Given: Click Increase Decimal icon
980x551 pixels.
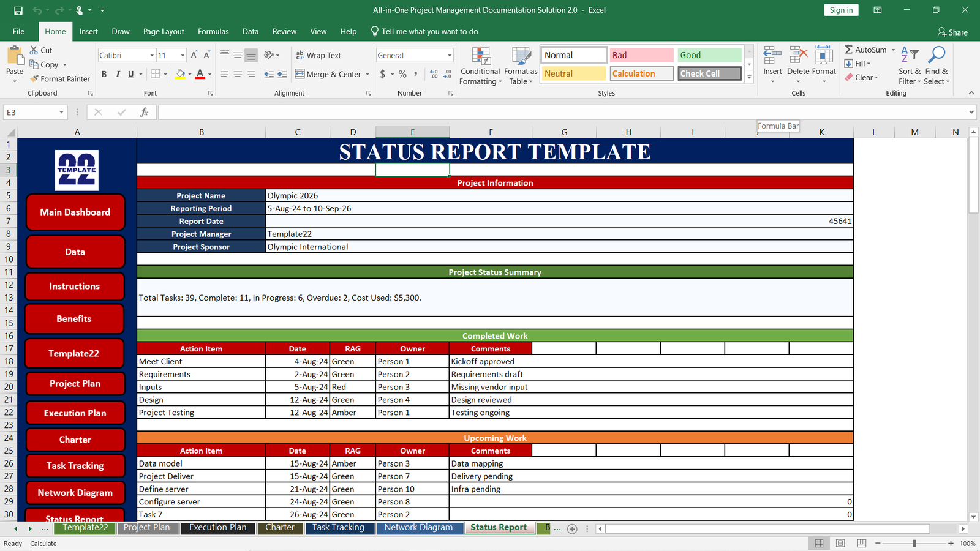Looking at the screenshot, I should [x=434, y=74].
